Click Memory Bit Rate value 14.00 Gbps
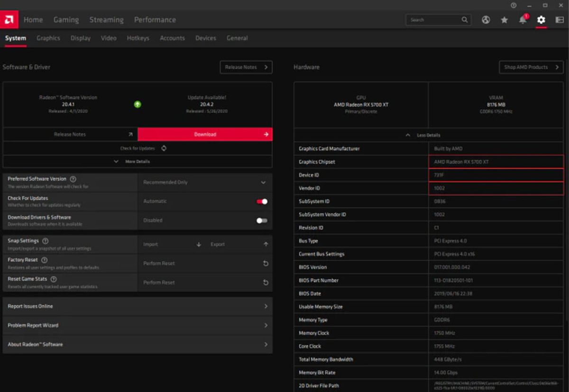The image size is (569, 392). point(446,373)
